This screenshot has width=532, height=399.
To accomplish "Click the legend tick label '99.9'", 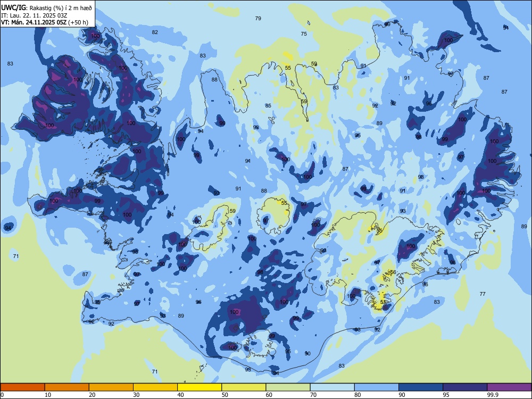I will [x=492, y=395].
